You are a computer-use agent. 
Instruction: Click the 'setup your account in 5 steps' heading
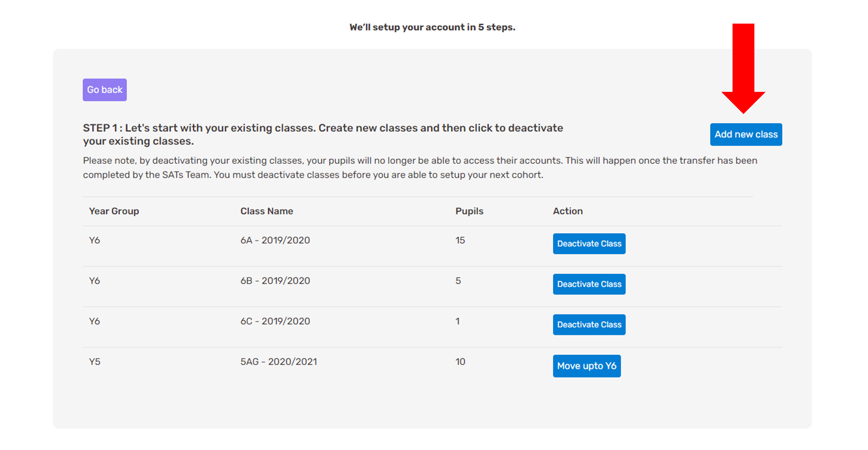click(432, 27)
